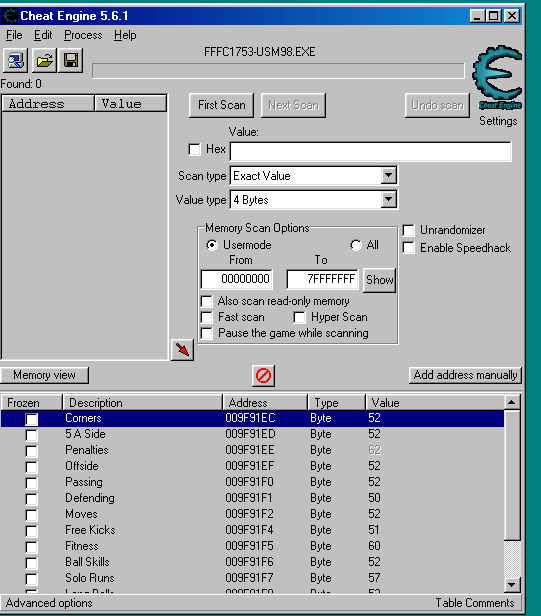
Task: Enable the Hyper Scan option
Action: (299, 317)
